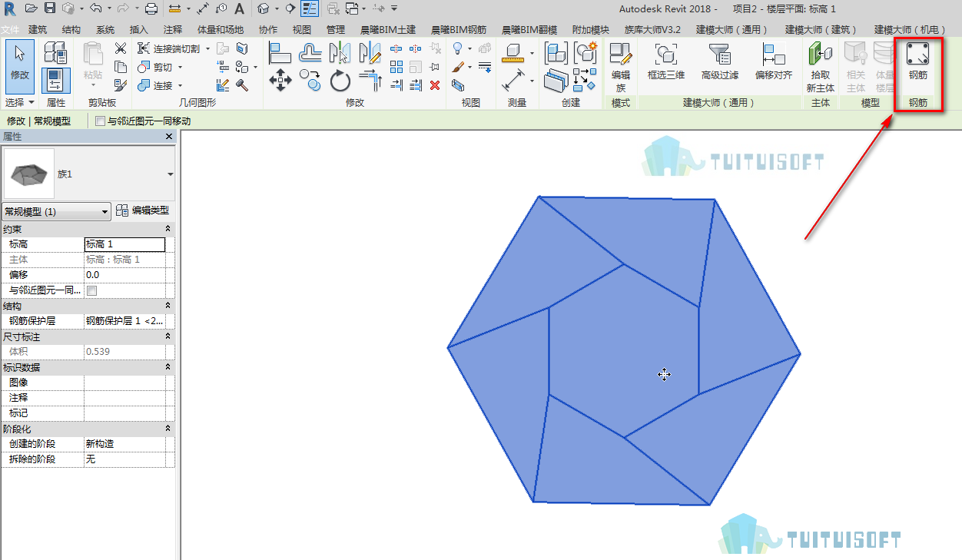
Task: Select the Trim/Extend to Corner tool
Action: (370, 80)
